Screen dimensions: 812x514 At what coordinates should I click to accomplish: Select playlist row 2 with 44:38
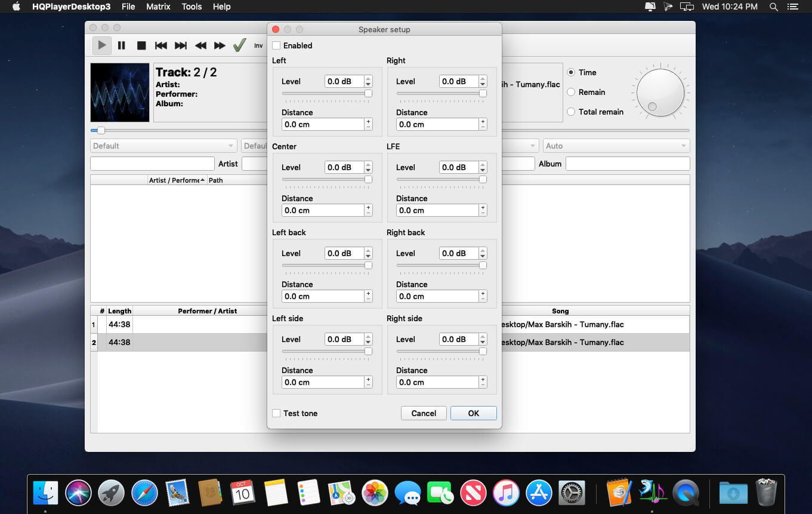pos(390,342)
